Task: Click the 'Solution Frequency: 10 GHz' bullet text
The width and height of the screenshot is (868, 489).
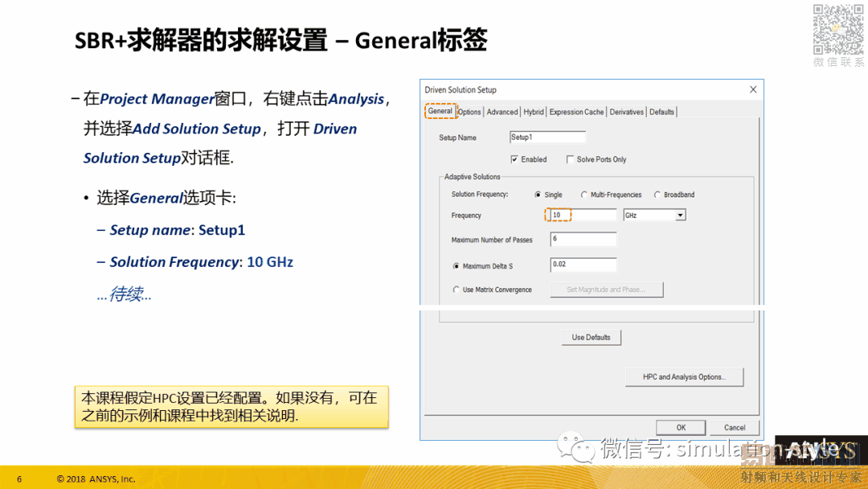Action: click(202, 262)
